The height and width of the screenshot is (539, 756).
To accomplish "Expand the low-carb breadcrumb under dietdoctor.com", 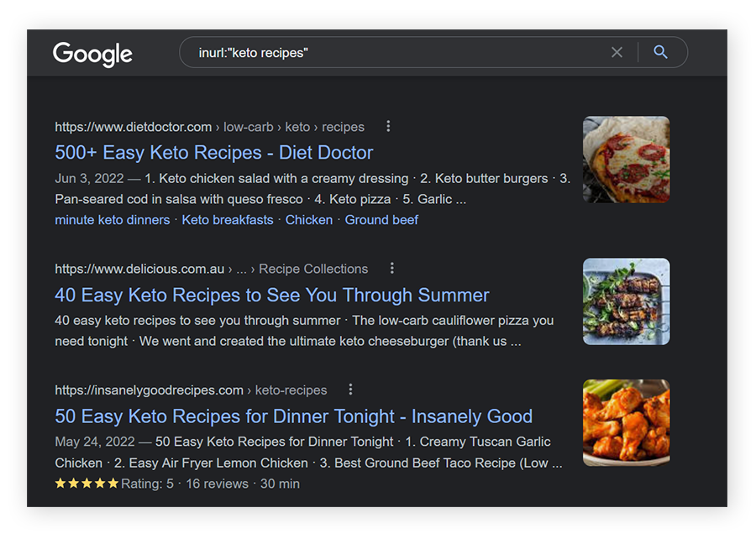I will pos(249,127).
